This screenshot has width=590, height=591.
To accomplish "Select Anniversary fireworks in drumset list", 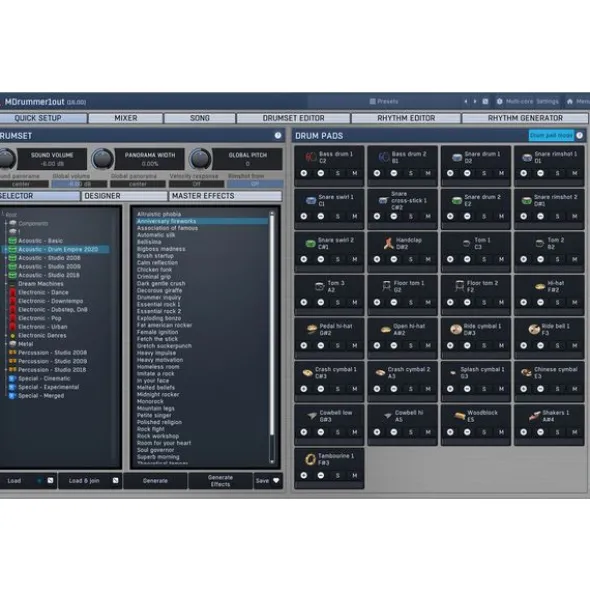I will coord(202,221).
